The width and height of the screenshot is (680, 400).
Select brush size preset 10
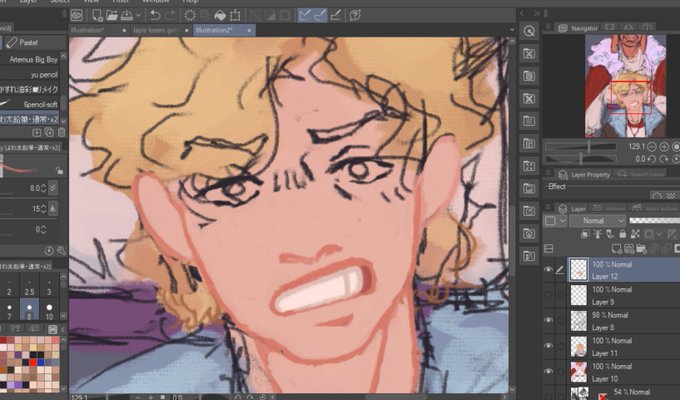coord(49,310)
